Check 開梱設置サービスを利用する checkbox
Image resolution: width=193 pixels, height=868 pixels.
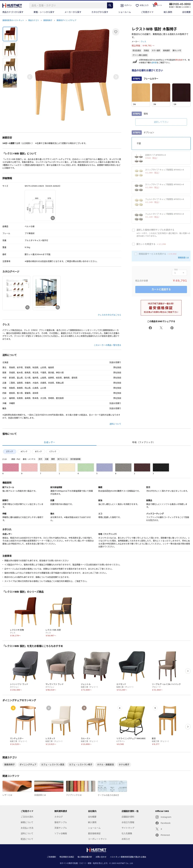(136, 254)
